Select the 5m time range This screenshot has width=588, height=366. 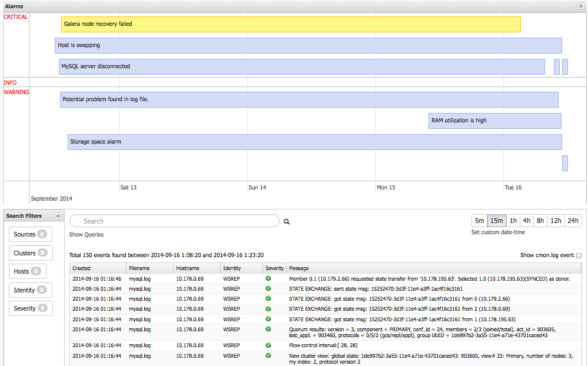click(480, 221)
